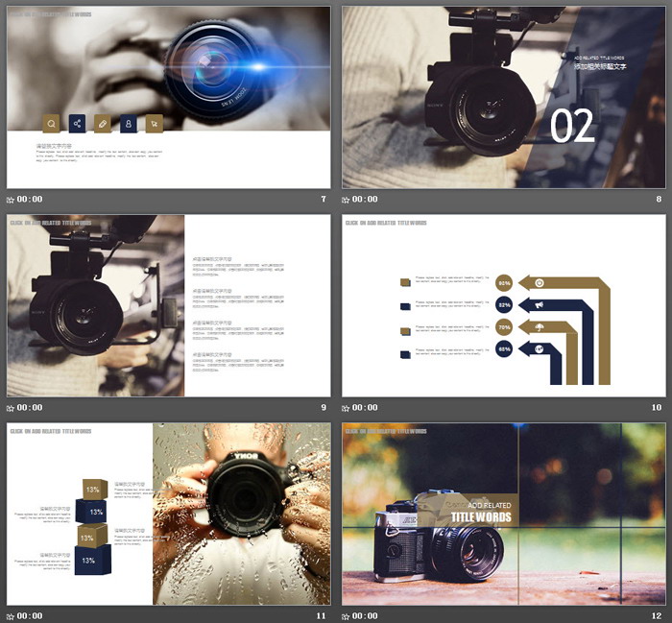672x623 pixels.
Task: Select slide 12 with the vintage camera
Action: pyautogui.click(x=503, y=514)
